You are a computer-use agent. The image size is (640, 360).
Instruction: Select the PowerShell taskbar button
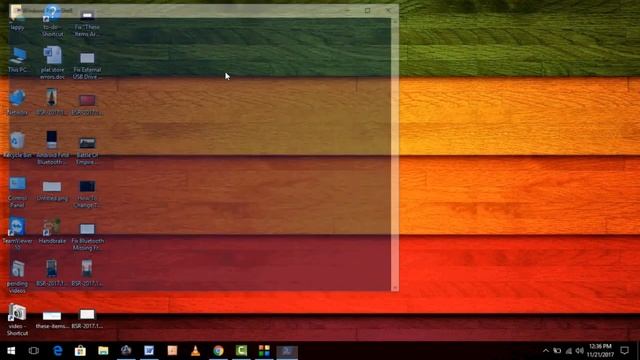coord(287,351)
